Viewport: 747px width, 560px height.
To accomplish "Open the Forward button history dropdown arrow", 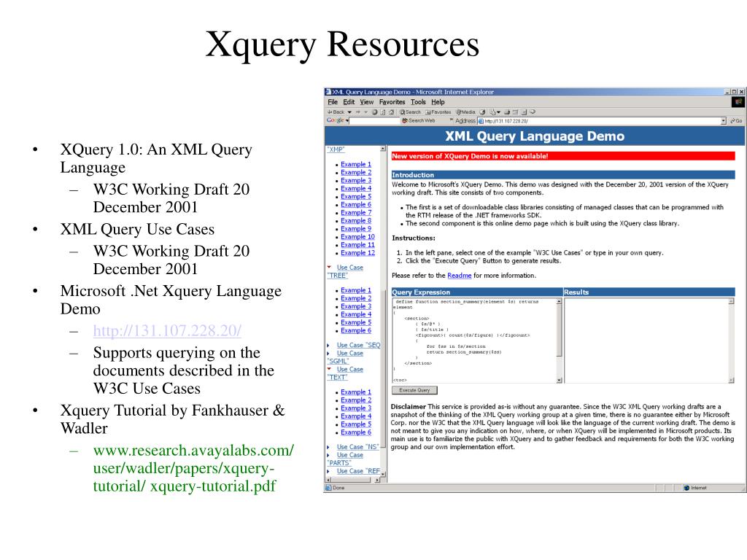I will point(366,112).
